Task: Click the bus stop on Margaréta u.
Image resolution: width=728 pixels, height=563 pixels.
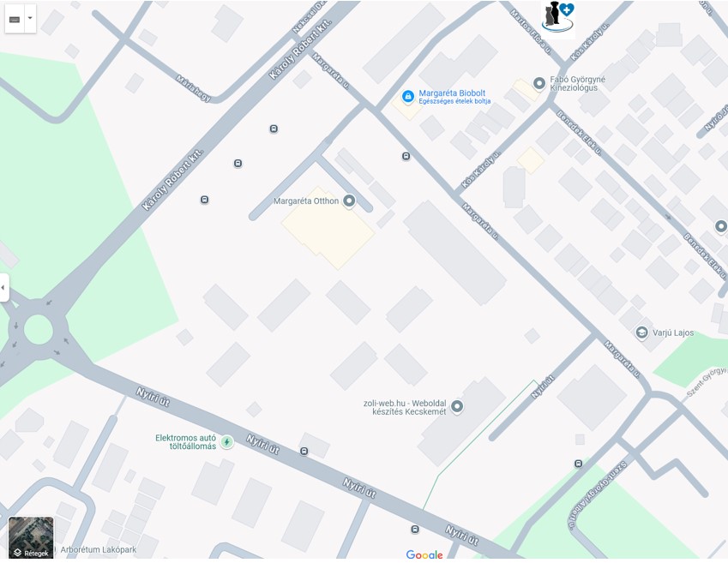Action: [406, 157]
